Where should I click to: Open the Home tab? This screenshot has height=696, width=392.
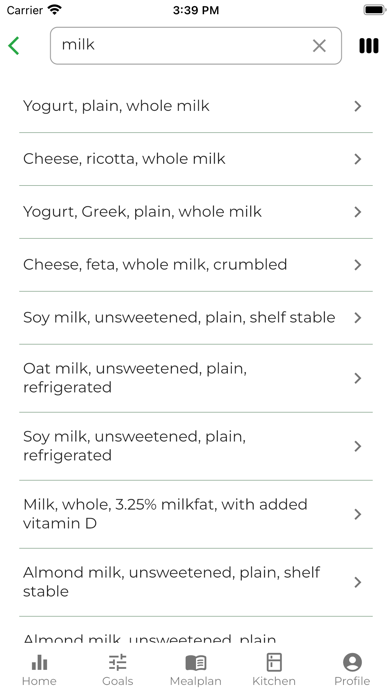coord(39,670)
